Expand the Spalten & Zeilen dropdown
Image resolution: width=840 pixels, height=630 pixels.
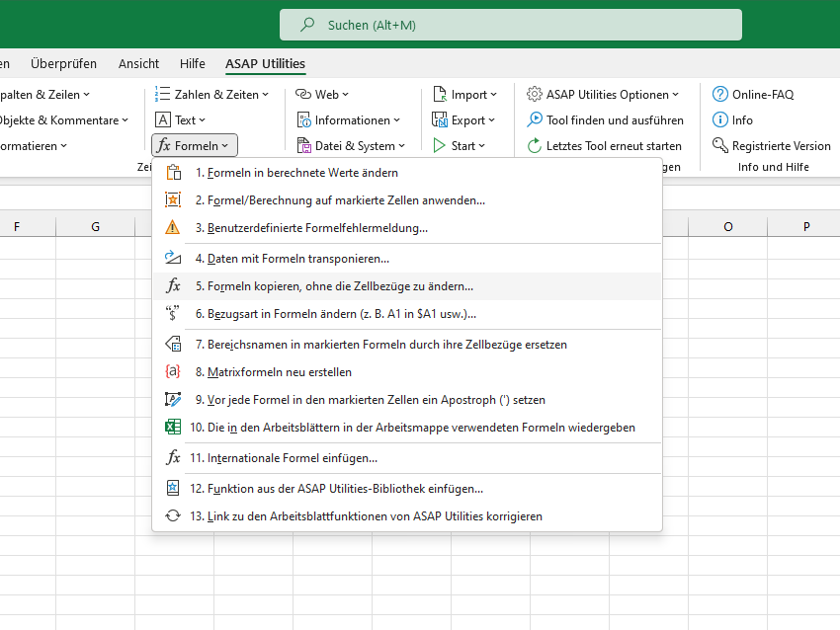[43, 94]
